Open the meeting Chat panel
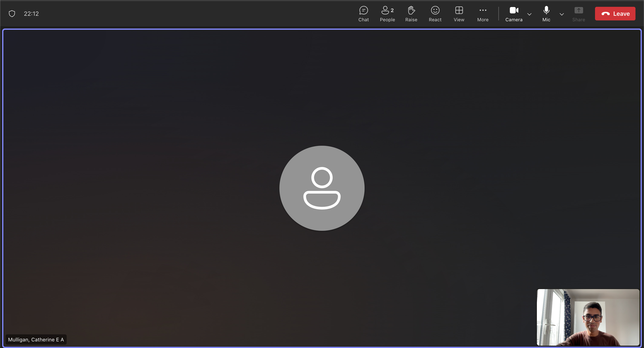This screenshot has height=348, width=644. tap(363, 14)
